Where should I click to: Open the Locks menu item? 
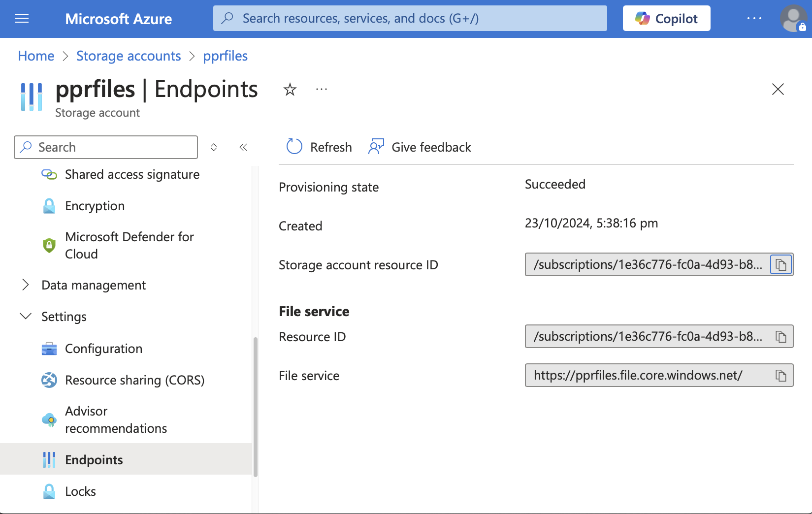tap(80, 491)
